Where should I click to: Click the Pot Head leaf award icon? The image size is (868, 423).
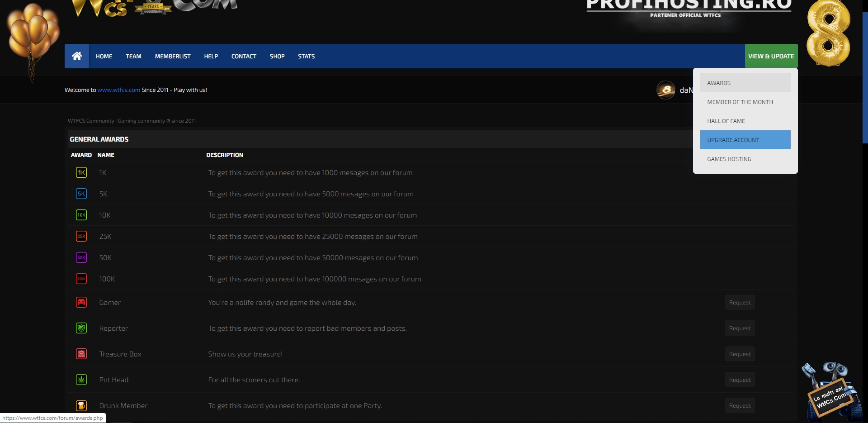tap(81, 380)
